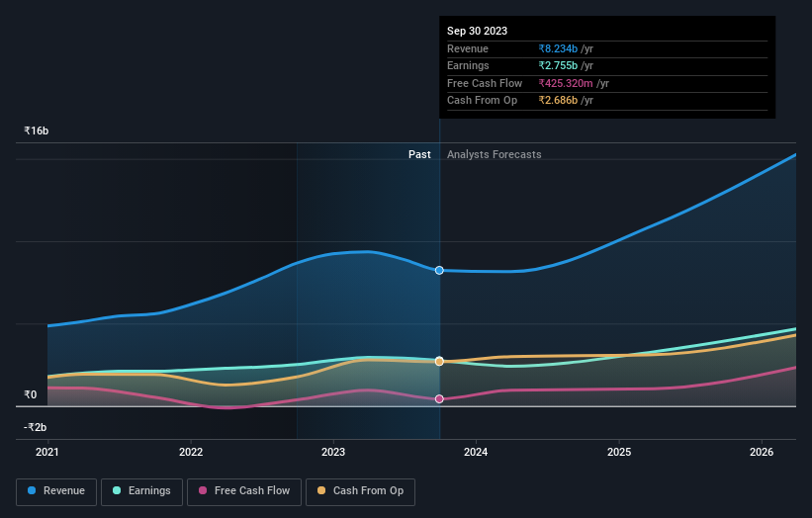
Task: Click the Revenue row label in tooltip
Action: tap(468, 48)
